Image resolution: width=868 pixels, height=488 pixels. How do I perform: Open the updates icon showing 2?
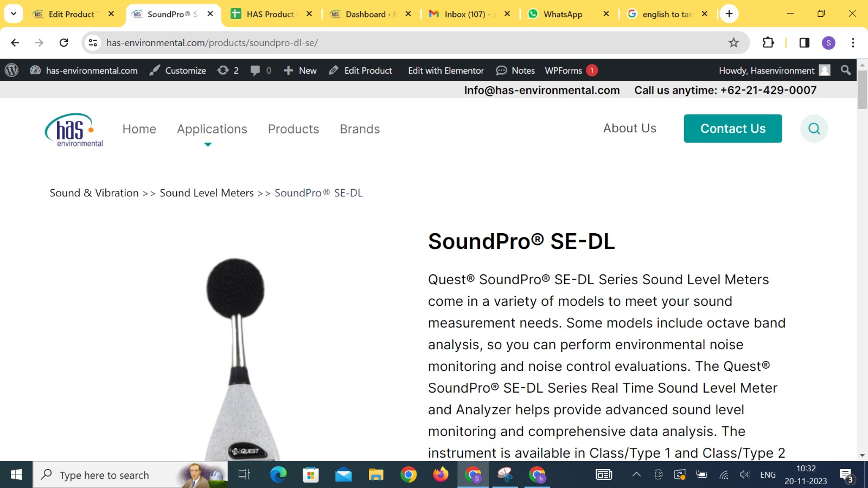(x=228, y=70)
